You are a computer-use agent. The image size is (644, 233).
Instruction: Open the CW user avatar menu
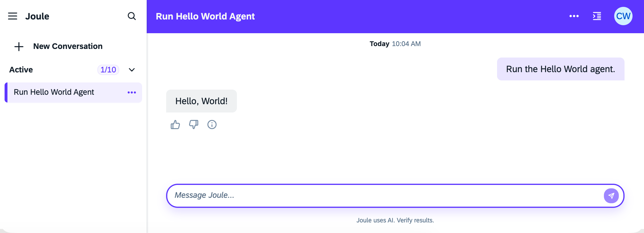pos(623,16)
